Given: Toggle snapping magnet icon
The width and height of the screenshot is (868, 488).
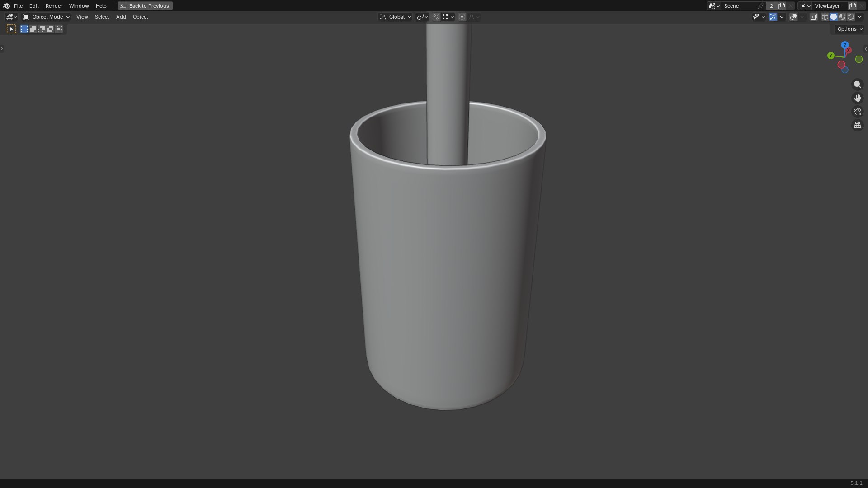Looking at the screenshot, I should (436, 17).
